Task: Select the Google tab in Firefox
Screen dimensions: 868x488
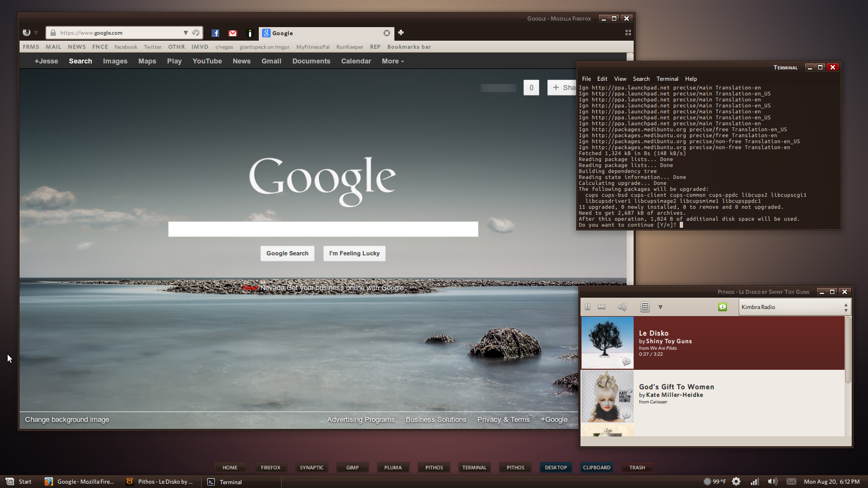Action: pos(327,33)
